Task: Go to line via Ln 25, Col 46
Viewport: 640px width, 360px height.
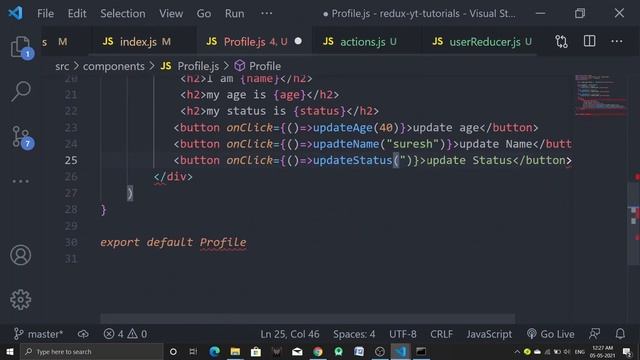Action: tap(290, 334)
